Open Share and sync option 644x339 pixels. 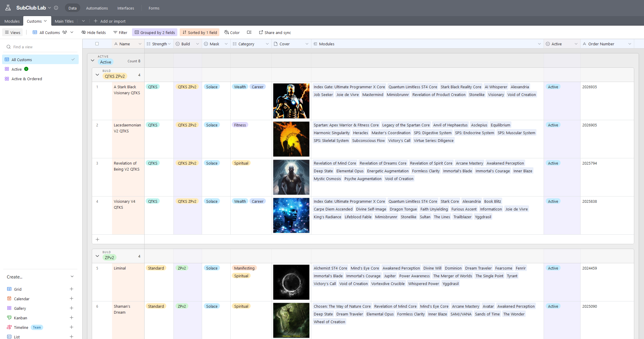[275, 32]
